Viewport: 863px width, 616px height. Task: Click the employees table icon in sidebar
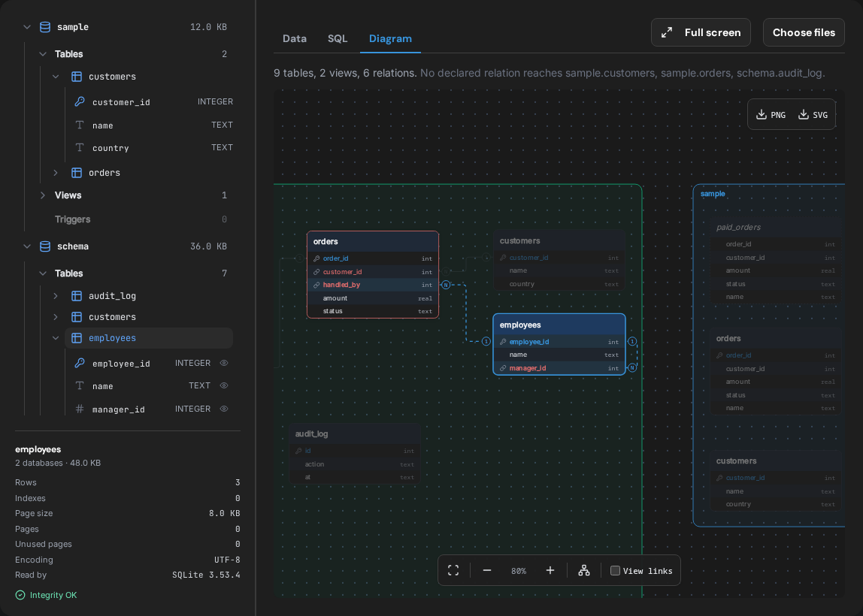pos(77,338)
